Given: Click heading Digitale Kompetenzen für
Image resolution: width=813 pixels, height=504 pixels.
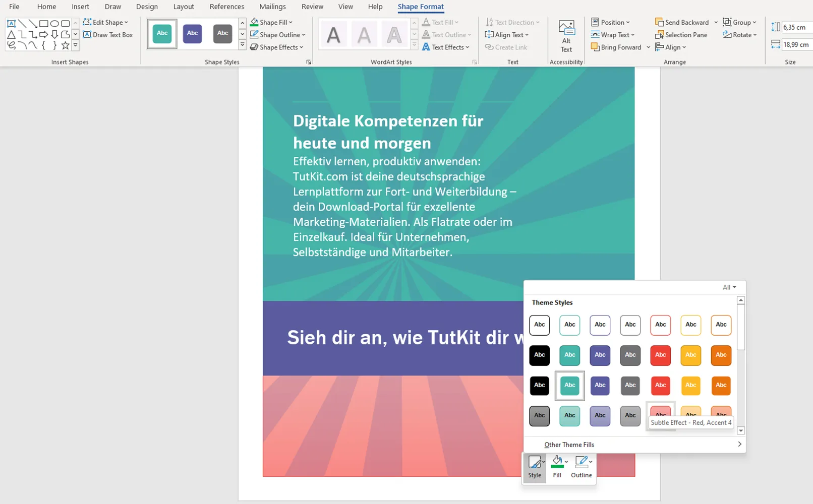Looking at the screenshot, I should pyautogui.click(x=388, y=121).
